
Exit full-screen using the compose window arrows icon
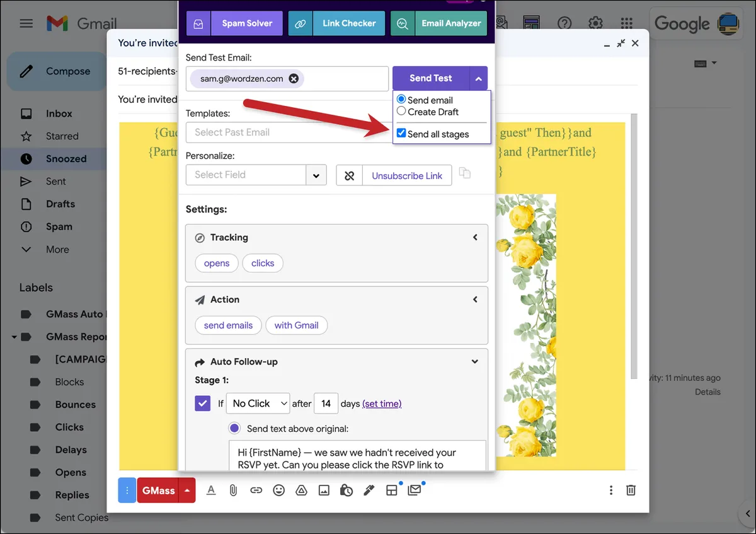click(621, 44)
